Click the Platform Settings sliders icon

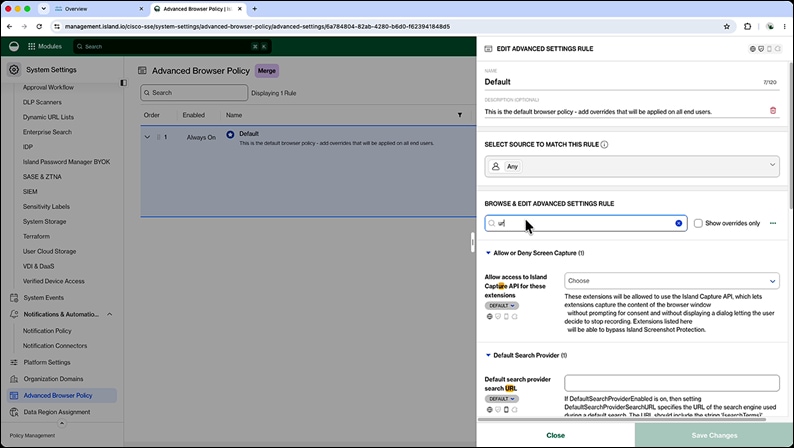[14, 362]
